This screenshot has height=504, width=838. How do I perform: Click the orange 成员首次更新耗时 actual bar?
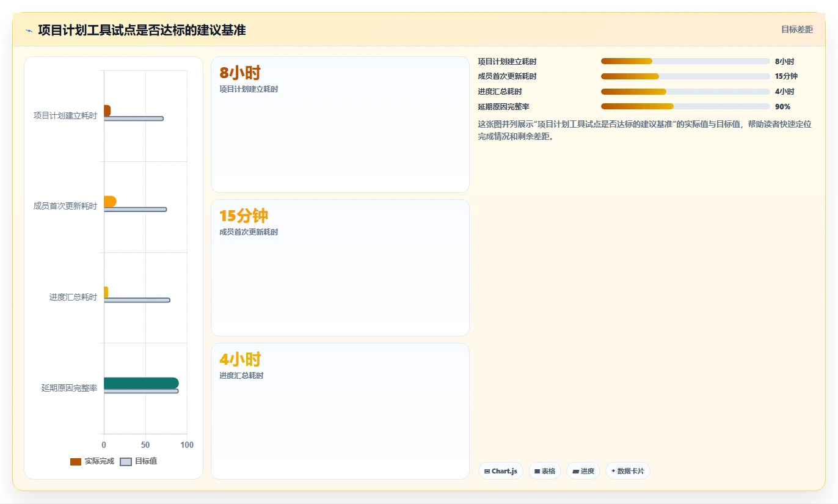click(110, 202)
